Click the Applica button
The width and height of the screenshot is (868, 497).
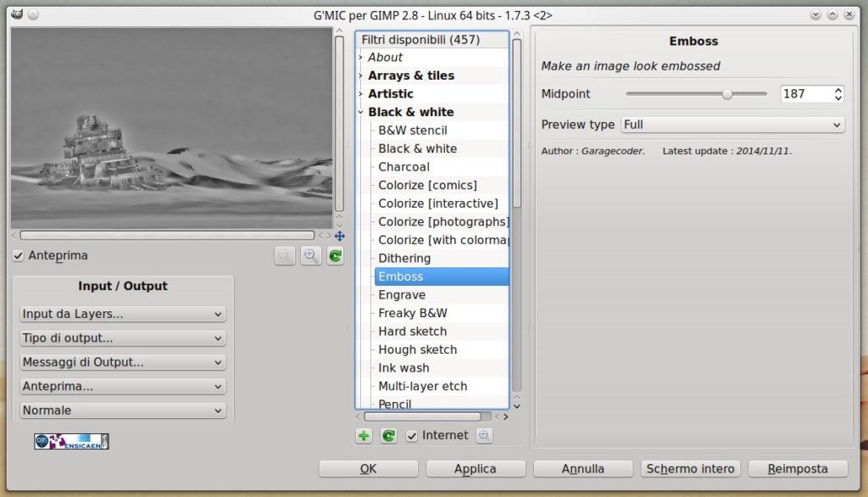click(x=476, y=469)
